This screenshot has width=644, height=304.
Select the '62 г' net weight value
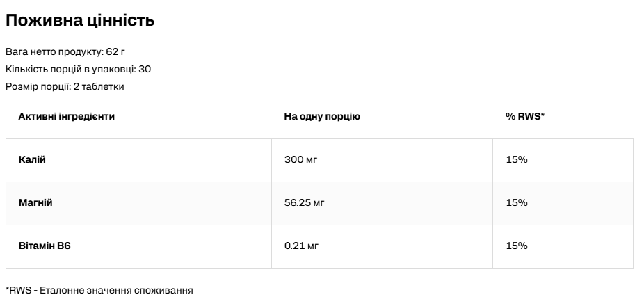pyautogui.click(x=115, y=52)
